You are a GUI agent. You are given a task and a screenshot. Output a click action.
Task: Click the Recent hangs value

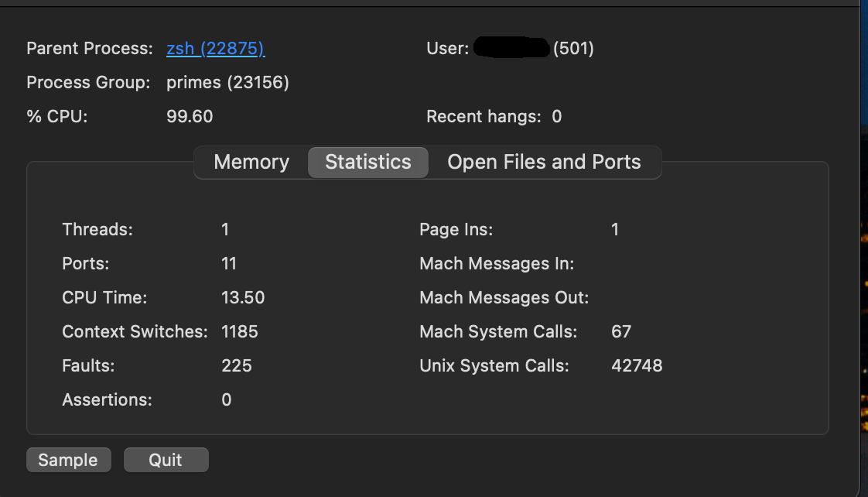coord(557,117)
